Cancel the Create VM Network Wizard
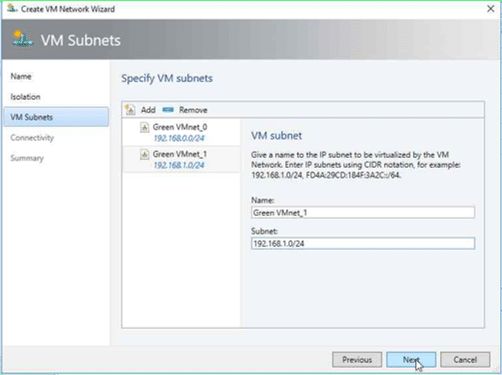The image size is (502, 375). pyautogui.click(x=465, y=360)
